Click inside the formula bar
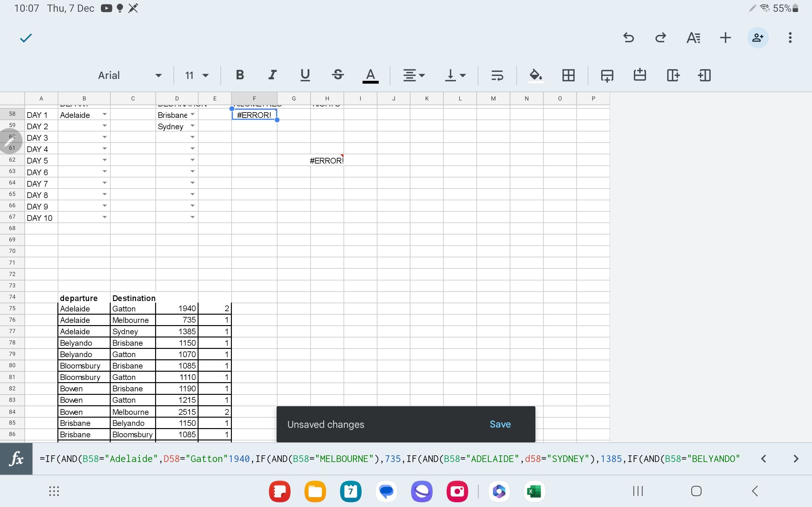Viewport: 812px width, 507px height. tap(336, 459)
